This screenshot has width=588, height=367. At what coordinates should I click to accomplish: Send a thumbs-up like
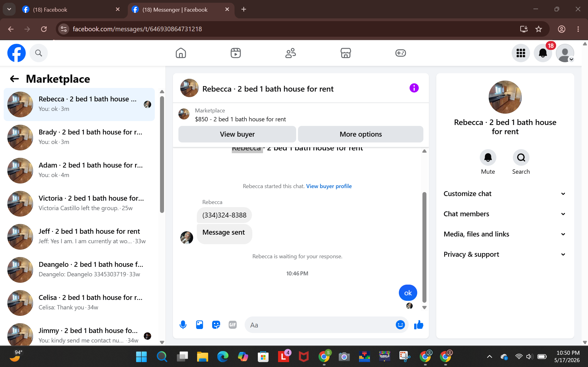click(418, 325)
